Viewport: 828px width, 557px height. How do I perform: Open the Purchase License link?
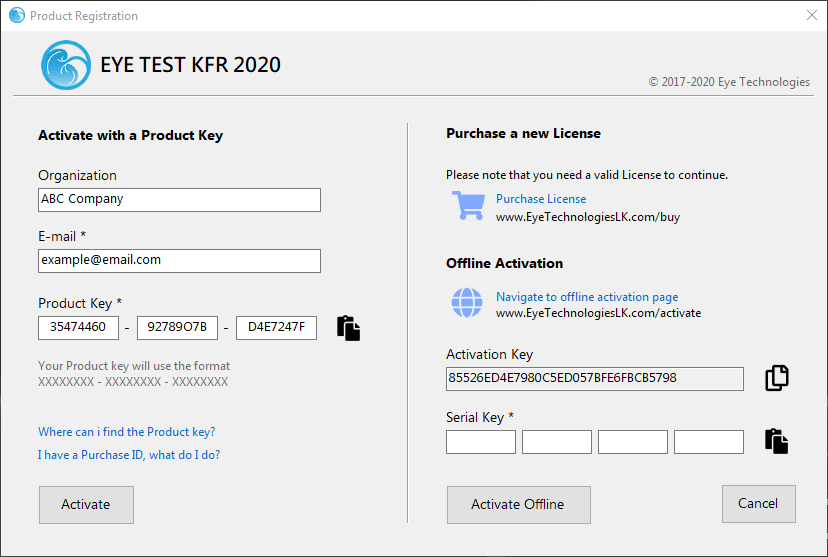(541, 199)
